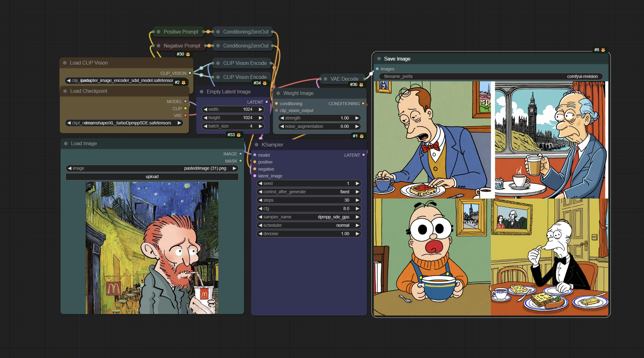Collapse the Load CLIP Vision node dot
644x358 pixels.
[x=65, y=63]
